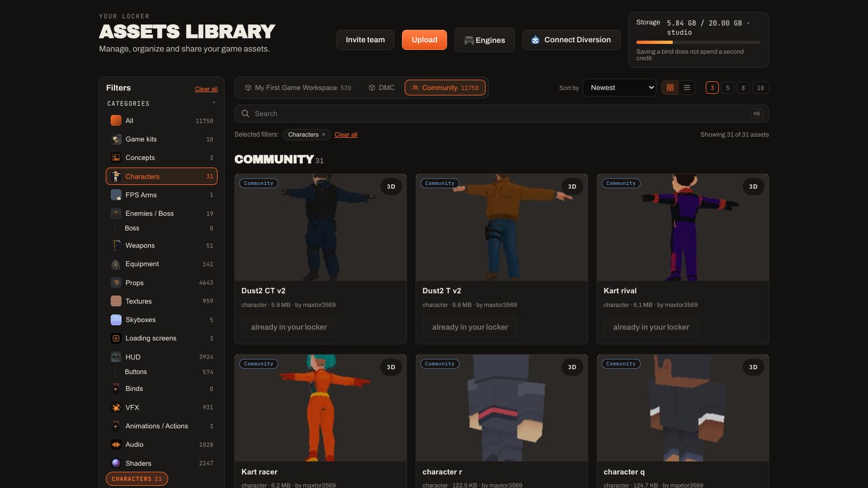Click the 3D badge on Kart rival
Viewport: 868px width, 488px height.
pos(753,187)
